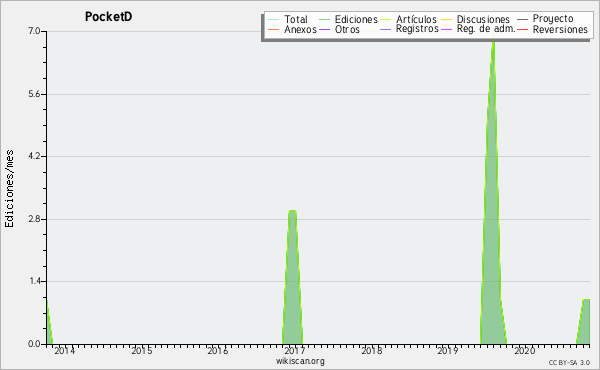The height and width of the screenshot is (370, 600).
Task: Select the Anexos legend entry
Action: pos(300,29)
